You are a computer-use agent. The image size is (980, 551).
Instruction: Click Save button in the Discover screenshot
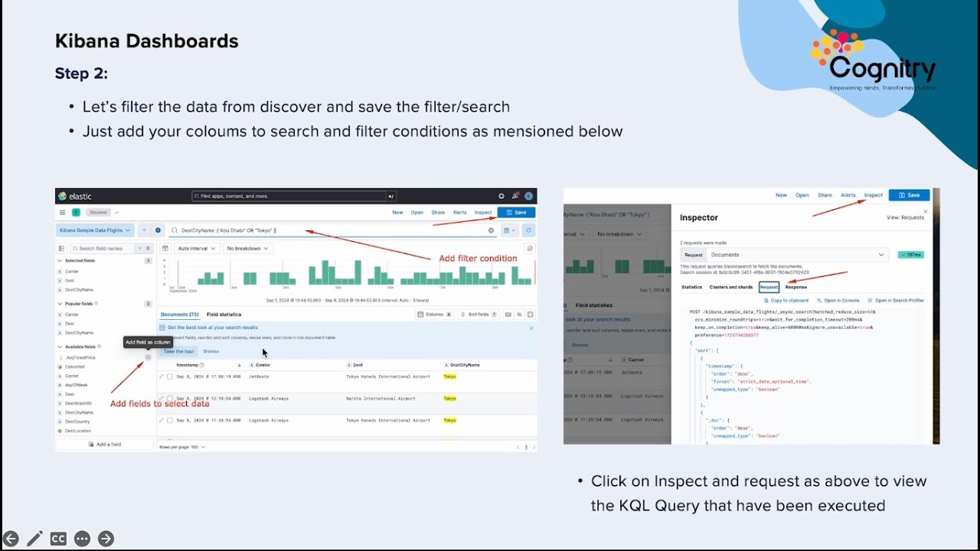517,212
